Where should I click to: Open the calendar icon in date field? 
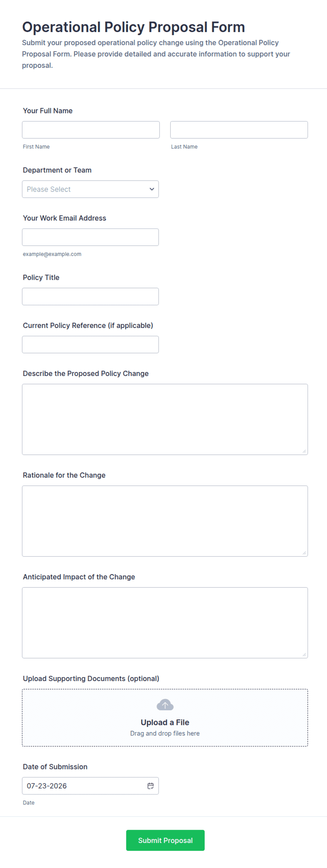coord(150,786)
